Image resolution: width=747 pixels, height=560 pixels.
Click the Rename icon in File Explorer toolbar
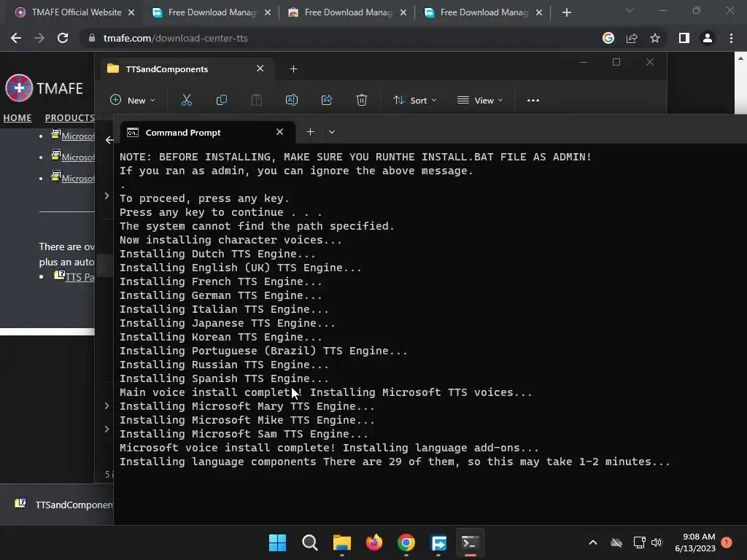pos(292,100)
